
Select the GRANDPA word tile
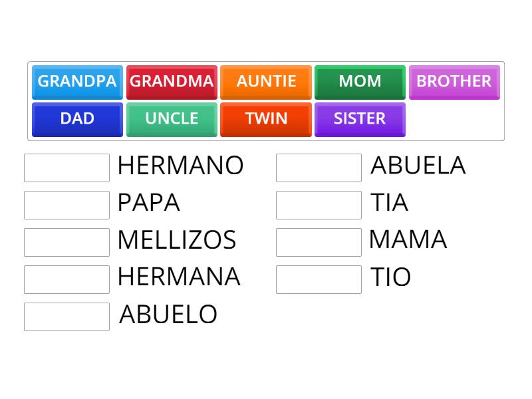[x=76, y=82]
